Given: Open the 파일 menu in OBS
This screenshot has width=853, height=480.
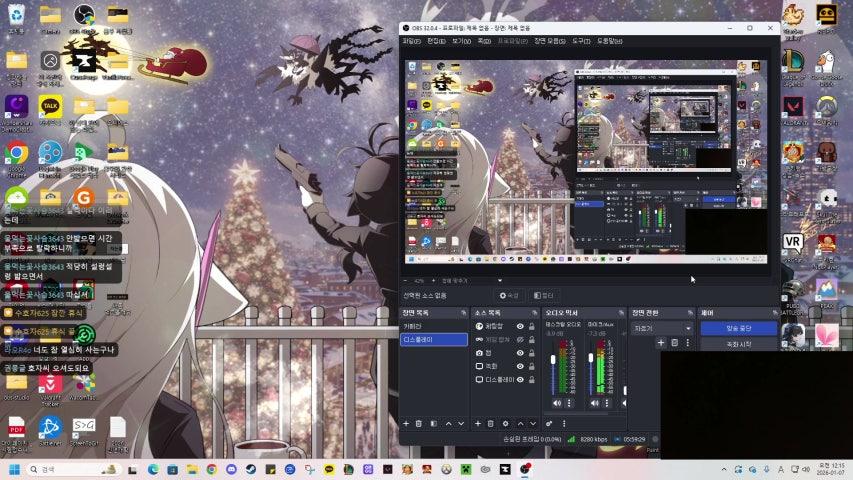Looking at the screenshot, I should [410, 41].
